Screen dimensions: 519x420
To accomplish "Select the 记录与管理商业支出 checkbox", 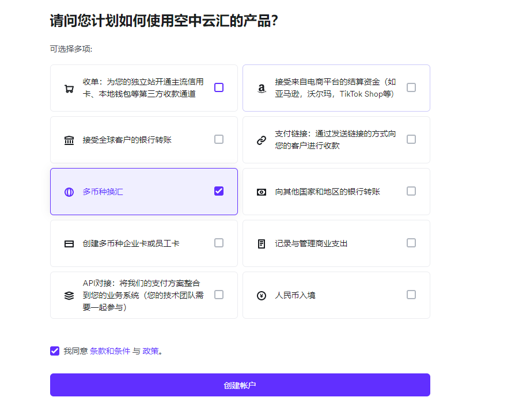I will click(411, 243).
